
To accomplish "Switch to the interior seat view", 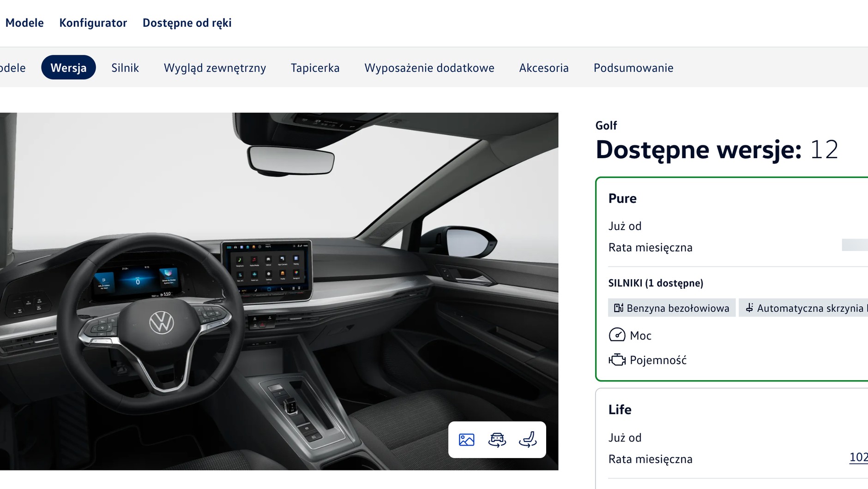I will (527, 440).
